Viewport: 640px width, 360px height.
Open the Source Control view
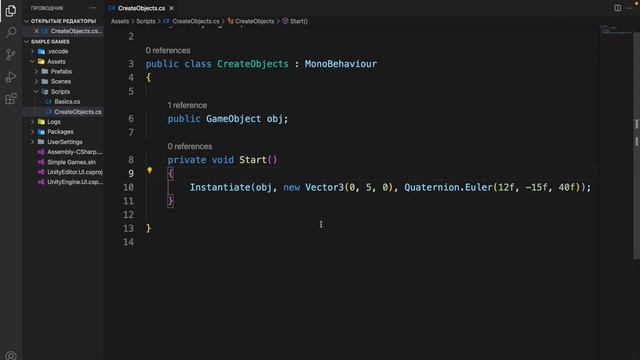click(x=11, y=55)
